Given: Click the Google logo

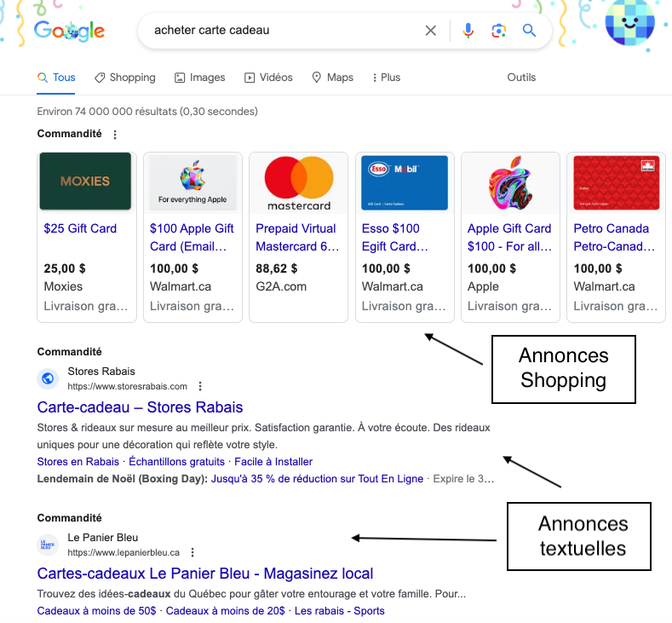Looking at the screenshot, I should (69, 32).
